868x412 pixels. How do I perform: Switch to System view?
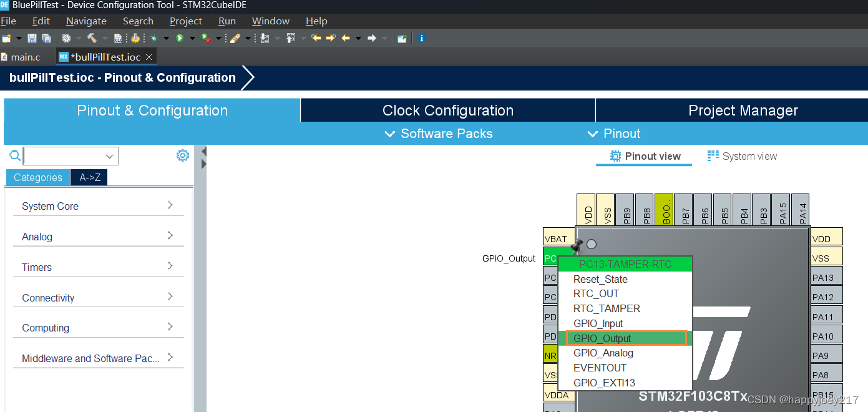[742, 156]
